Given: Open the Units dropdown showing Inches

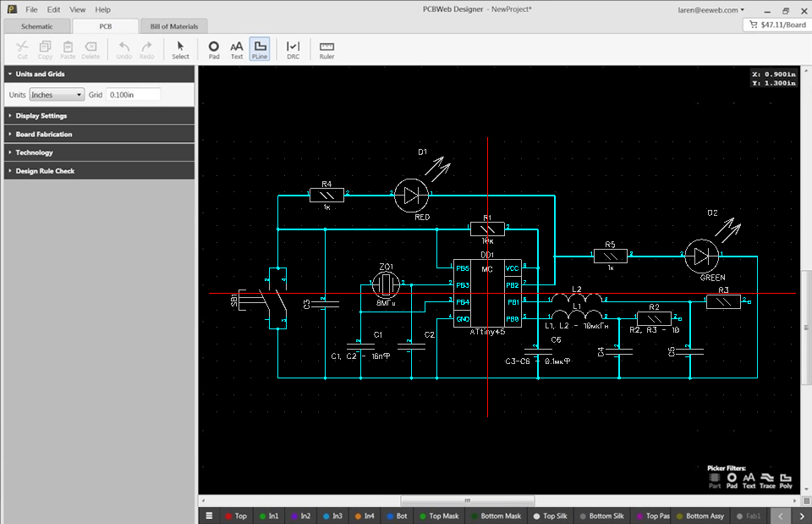Looking at the screenshot, I should tap(57, 95).
